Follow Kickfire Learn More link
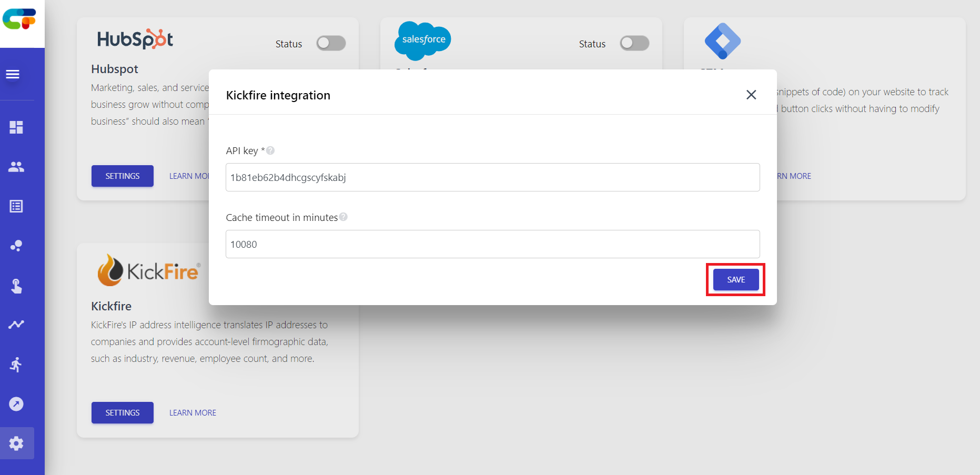The height and width of the screenshot is (475, 980). (x=193, y=413)
